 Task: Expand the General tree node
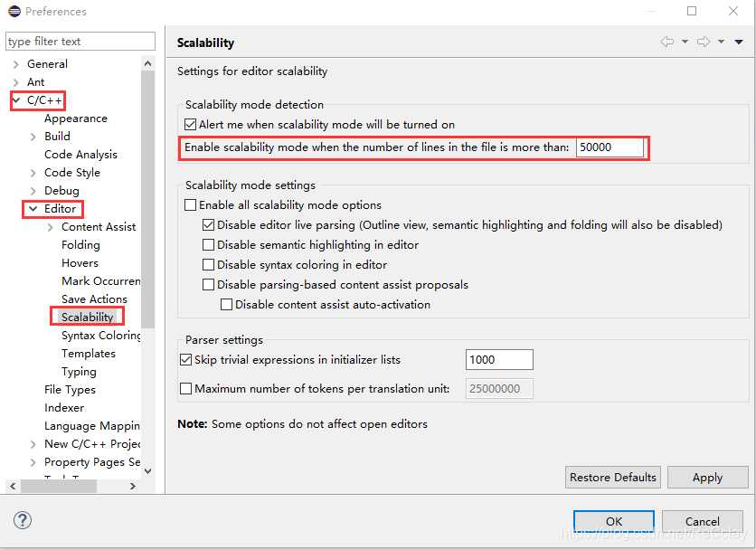point(16,64)
